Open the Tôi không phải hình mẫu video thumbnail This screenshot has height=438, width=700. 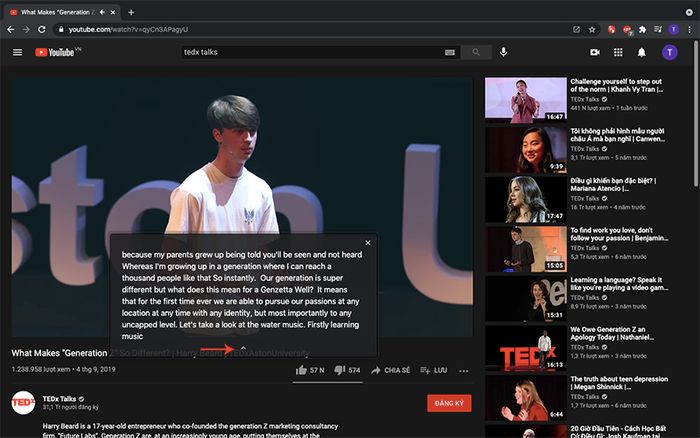pyautogui.click(x=526, y=149)
